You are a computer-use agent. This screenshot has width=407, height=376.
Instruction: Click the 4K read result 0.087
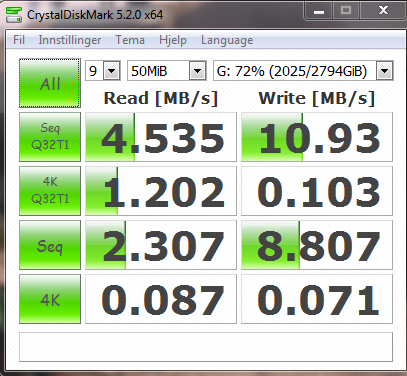coord(161,299)
